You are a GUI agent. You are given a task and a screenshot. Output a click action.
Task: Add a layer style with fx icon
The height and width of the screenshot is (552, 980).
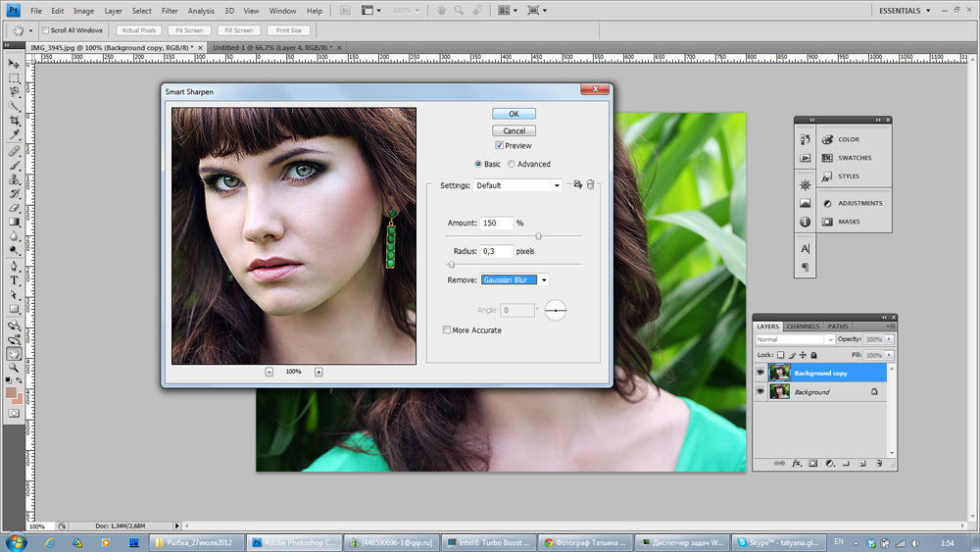point(796,463)
